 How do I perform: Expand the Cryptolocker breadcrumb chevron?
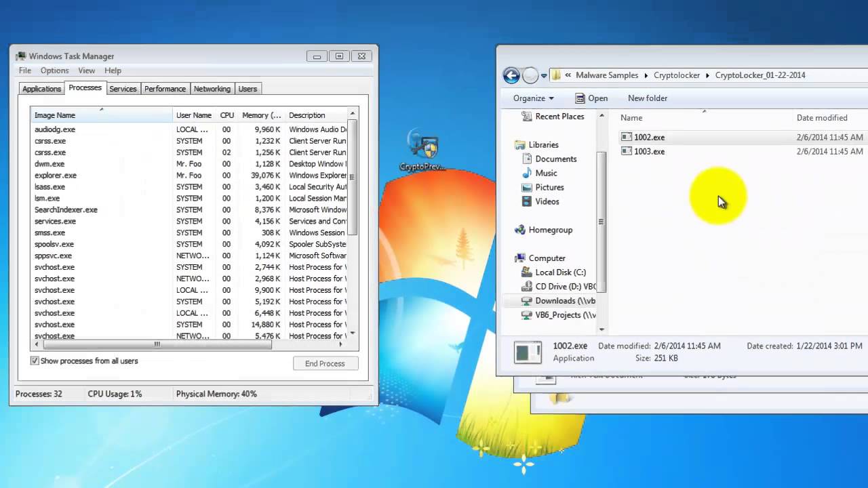[708, 75]
